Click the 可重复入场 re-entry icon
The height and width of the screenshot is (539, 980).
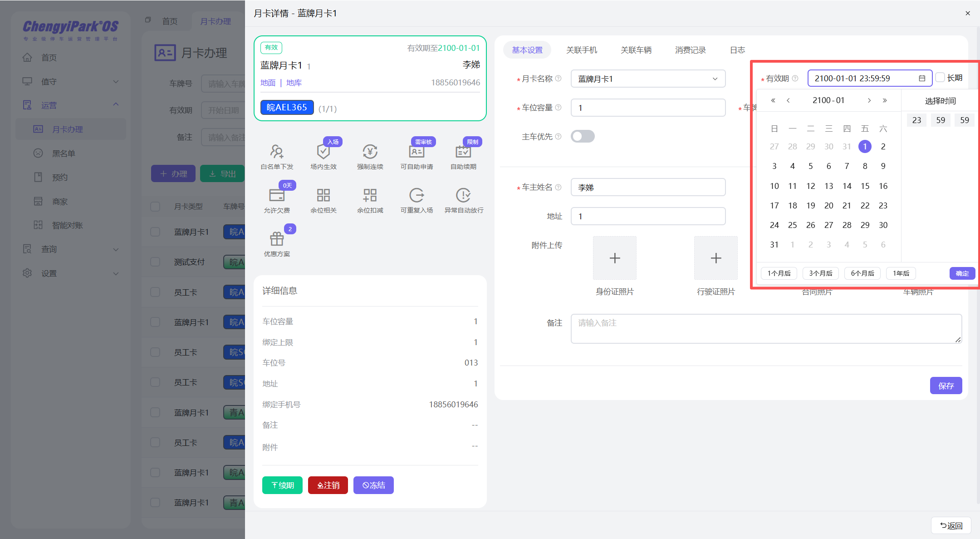[x=416, y=195]
